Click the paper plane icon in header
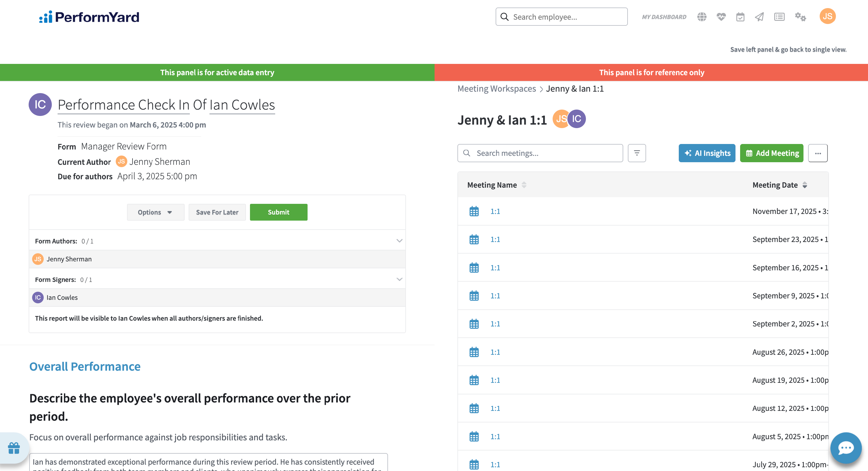Viewport: 868px width, 471px height. (759, 17)
